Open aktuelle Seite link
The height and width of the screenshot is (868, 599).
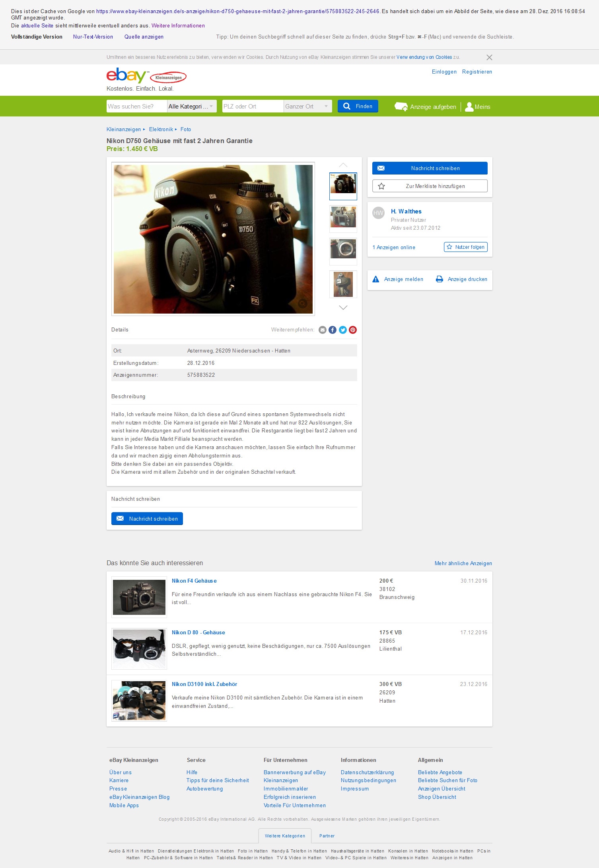[x=37, y=26]
